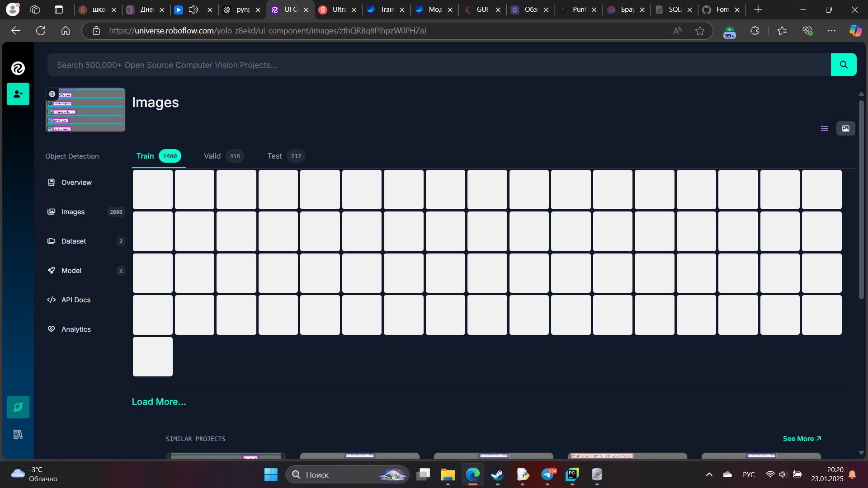This screenshot has width=868, height=488.
Task: Open the Analytics health icon
Action: pyautogui.click(x=51, y=329)
